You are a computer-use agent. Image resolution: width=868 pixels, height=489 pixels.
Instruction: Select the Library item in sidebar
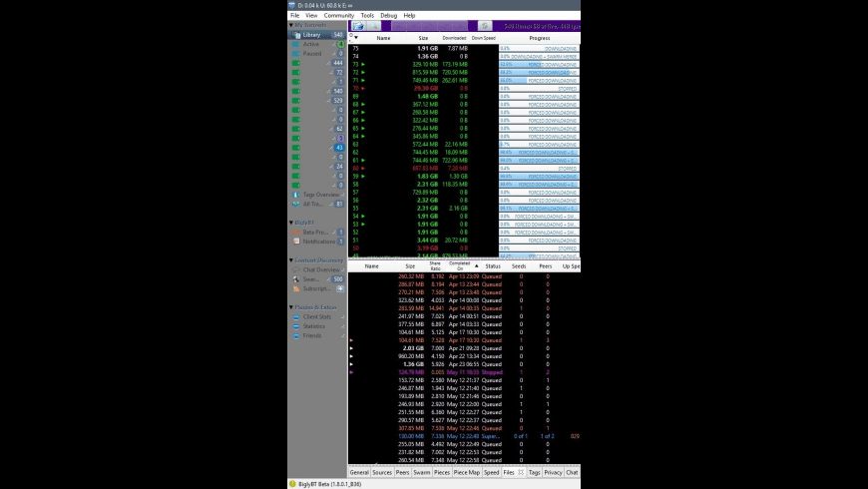click(x=317, y=34)
